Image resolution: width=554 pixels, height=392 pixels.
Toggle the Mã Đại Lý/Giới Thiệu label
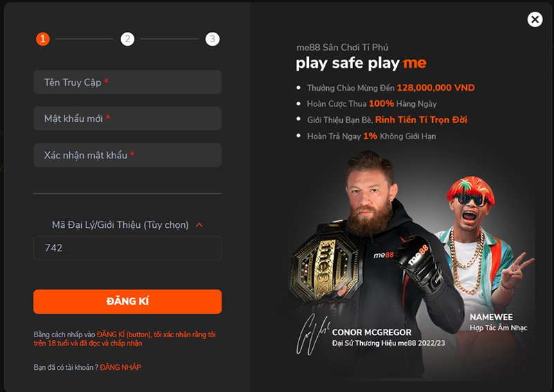(x=120, y=225)
